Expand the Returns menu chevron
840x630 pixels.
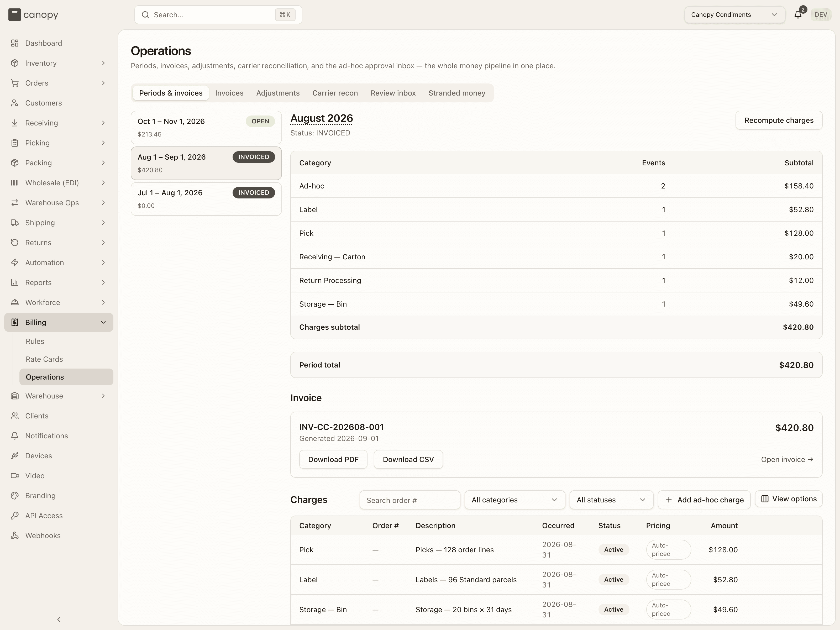tap(103, 243)
